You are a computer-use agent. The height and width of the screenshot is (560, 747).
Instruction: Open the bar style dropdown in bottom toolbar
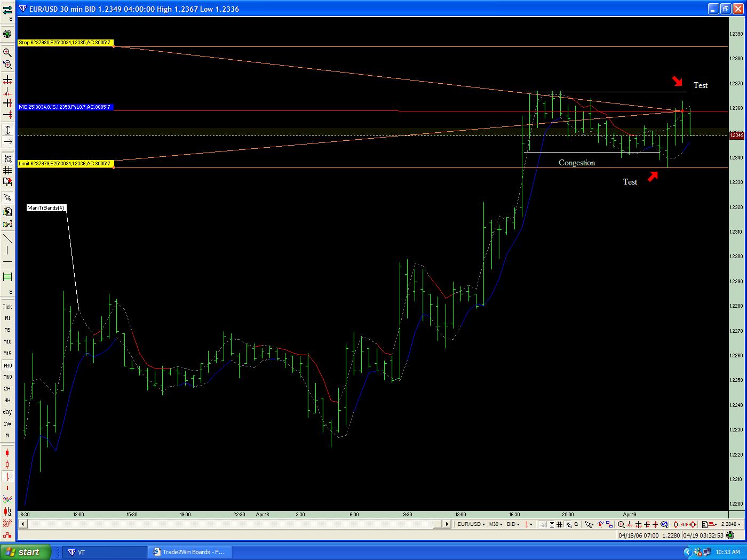[529, 524]
